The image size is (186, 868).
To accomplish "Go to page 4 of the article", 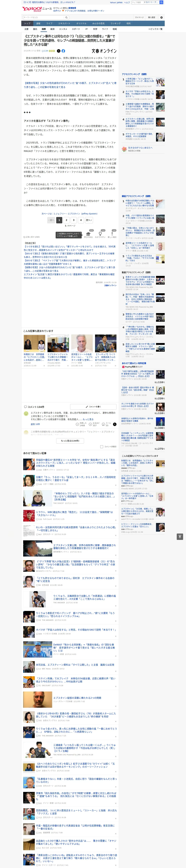I will point(81,220).
